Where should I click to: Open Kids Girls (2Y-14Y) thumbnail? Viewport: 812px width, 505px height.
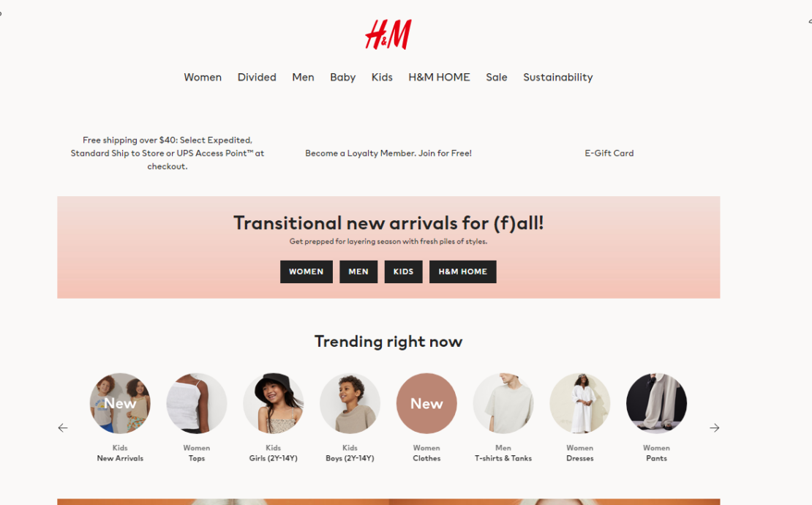pyautogui.click(x=274, y=403)
